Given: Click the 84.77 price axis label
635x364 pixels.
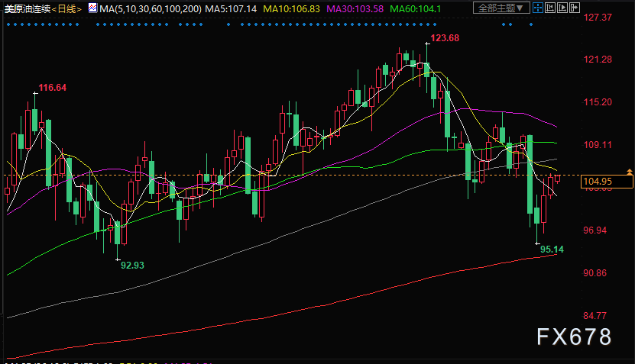Looking at the screenshot, I should pyautogui.click(x=595, y=315).
